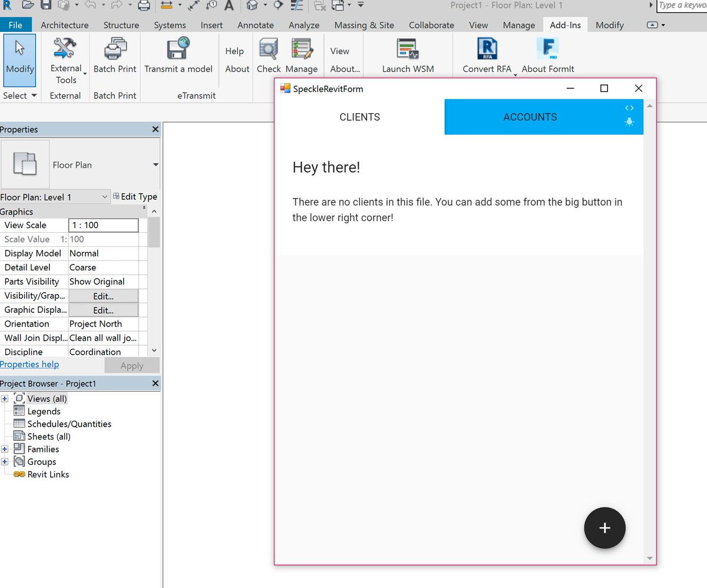Expand the Groups node
The image size is (707, 588).
(5, 462)
